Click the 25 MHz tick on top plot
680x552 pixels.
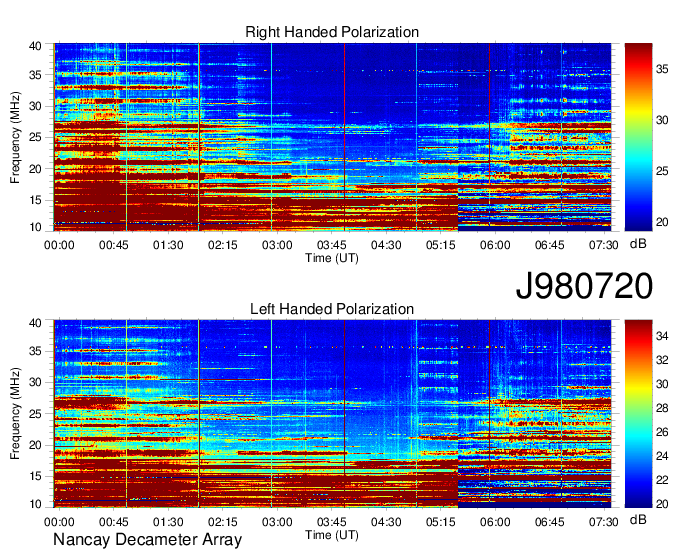35,137
